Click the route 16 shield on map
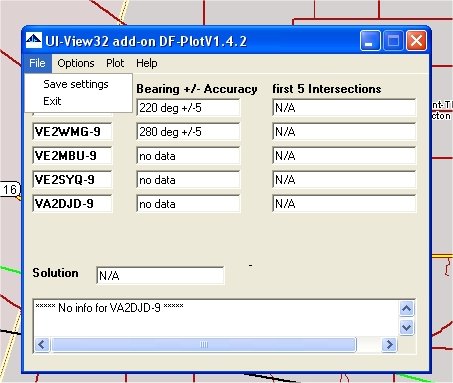 (10, 190)
